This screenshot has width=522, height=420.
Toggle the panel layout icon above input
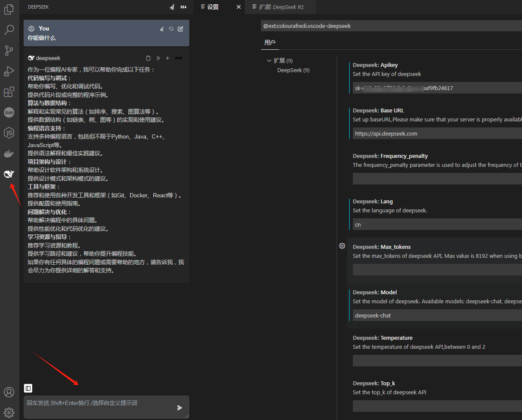pyautogui.click(x=28, y=388)
